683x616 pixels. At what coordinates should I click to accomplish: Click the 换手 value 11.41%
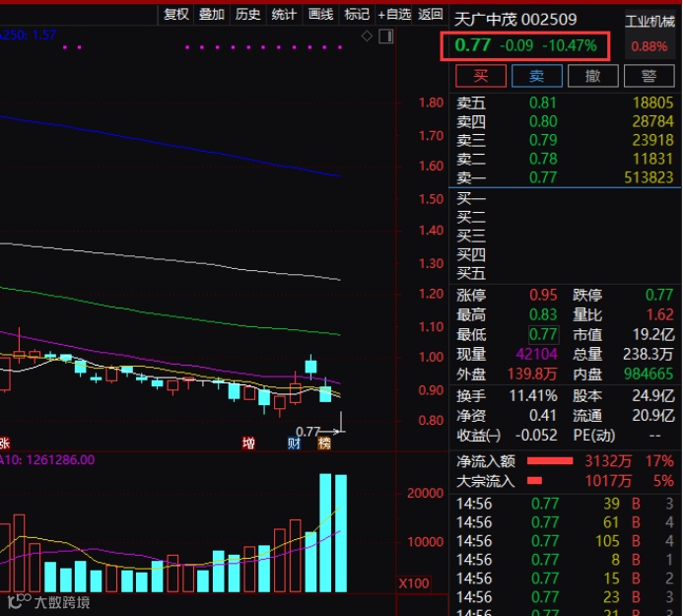[533, 396]
